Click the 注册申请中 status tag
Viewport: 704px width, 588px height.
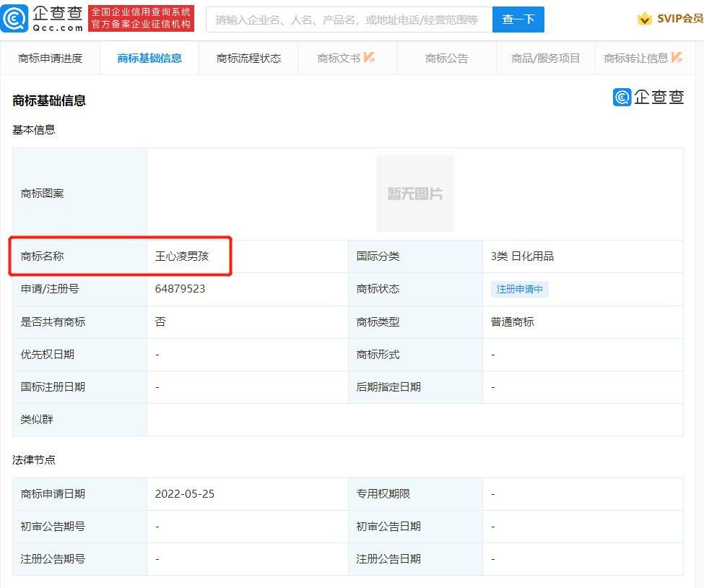point(519,289)
